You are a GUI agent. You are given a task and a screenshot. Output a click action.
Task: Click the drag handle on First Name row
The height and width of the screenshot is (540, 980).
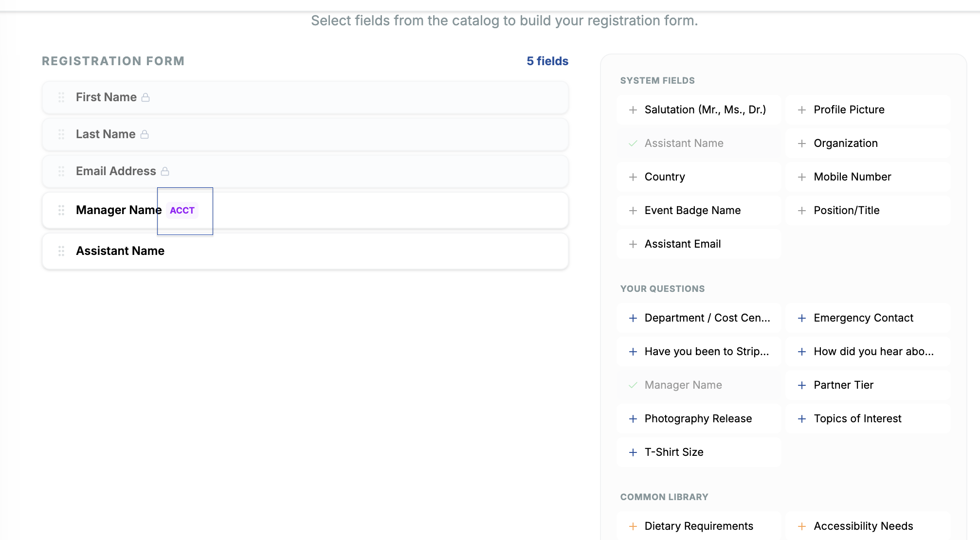(61, 97)
